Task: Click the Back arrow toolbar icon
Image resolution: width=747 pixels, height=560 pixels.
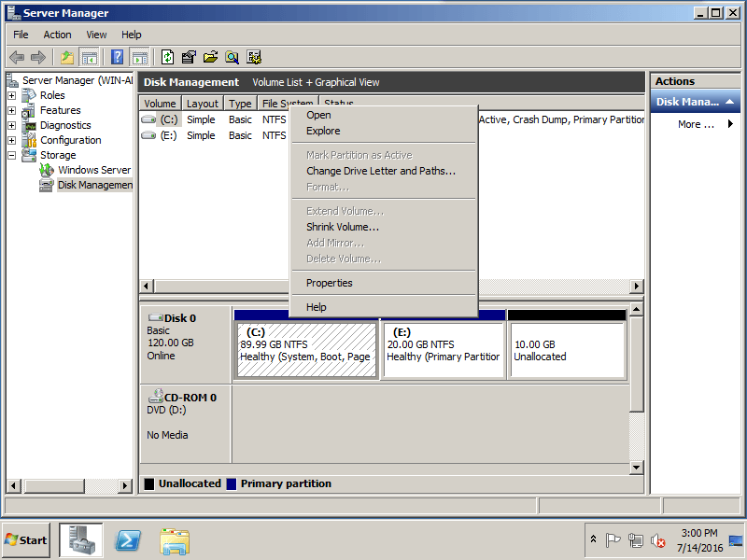Action: [x=17, y=58]
